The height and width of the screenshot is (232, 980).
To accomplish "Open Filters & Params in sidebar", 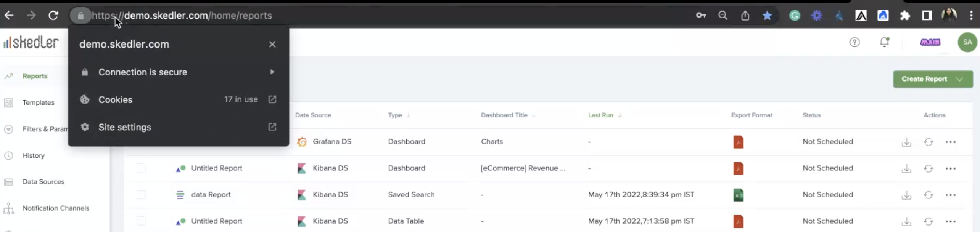I will coord(45,129).
